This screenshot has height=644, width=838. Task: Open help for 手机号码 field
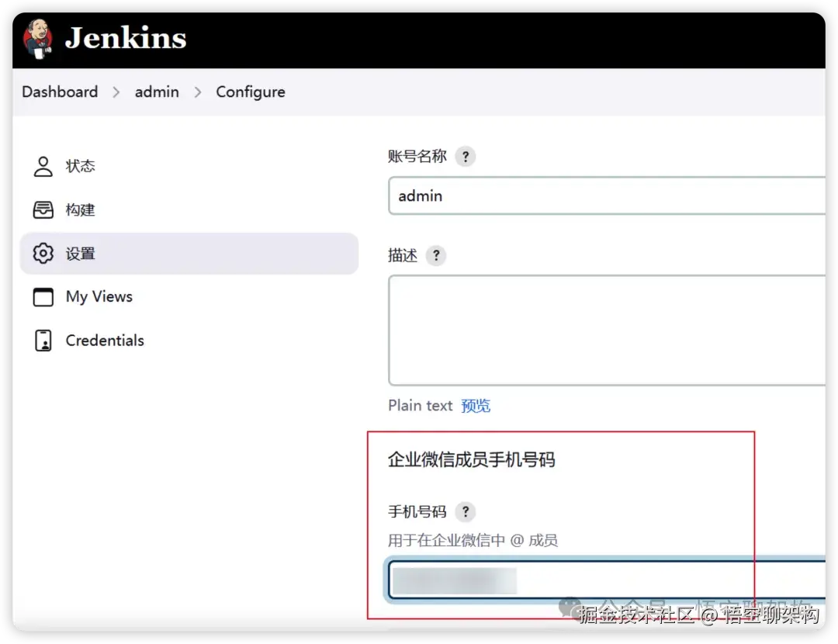465,511
